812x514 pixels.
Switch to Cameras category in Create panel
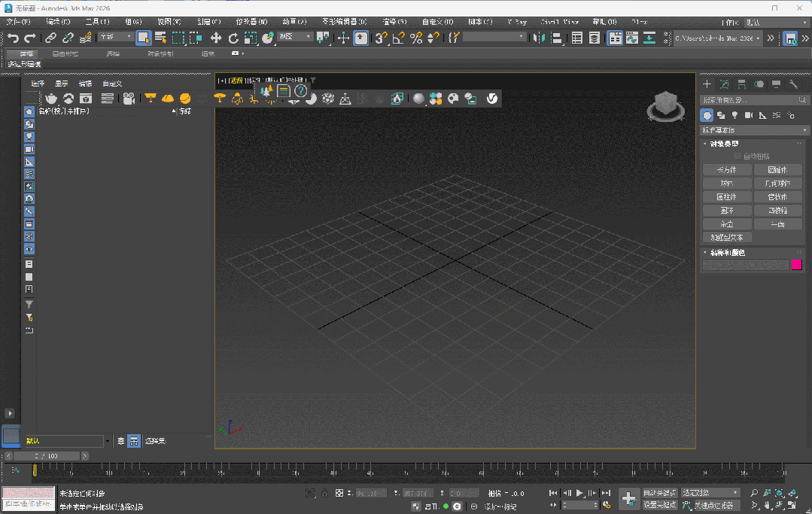click(749, 115)
